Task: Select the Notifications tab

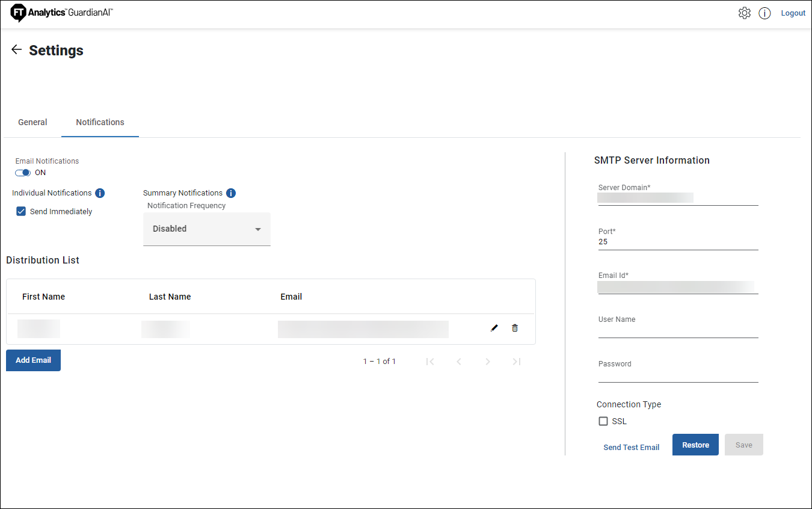Action: (100, 122)
